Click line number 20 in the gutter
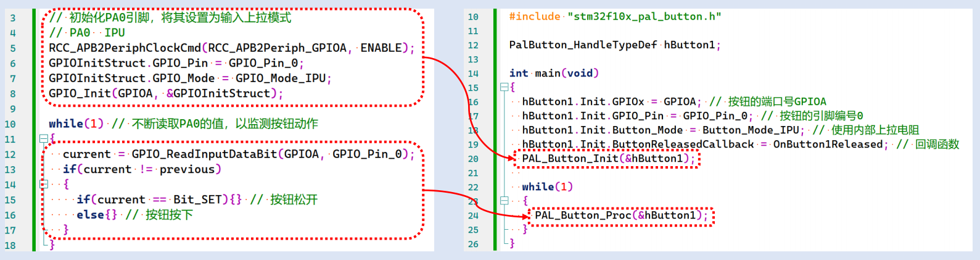Viewport: 980px width, 260px height. tap(473, 159)
